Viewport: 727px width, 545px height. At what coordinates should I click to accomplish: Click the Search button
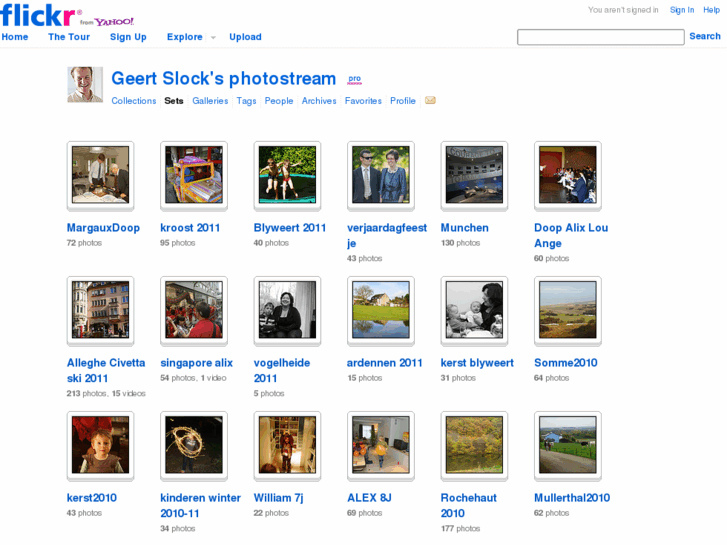point(704,36)
